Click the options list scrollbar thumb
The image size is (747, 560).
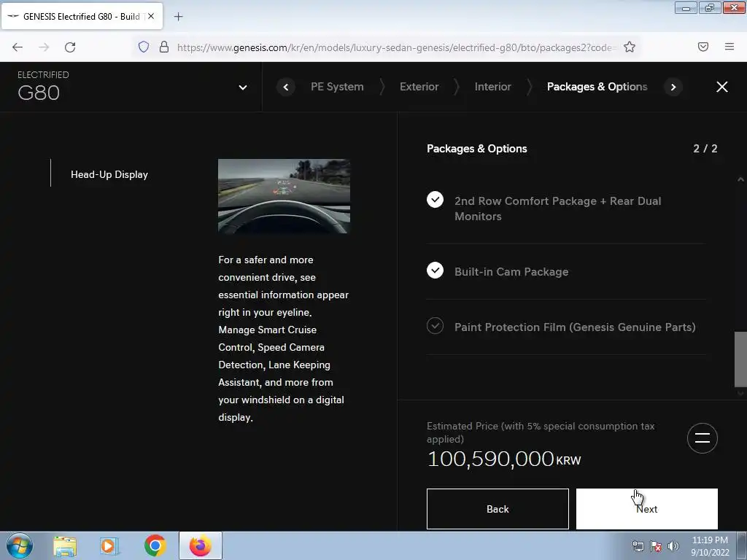(740, 359)
